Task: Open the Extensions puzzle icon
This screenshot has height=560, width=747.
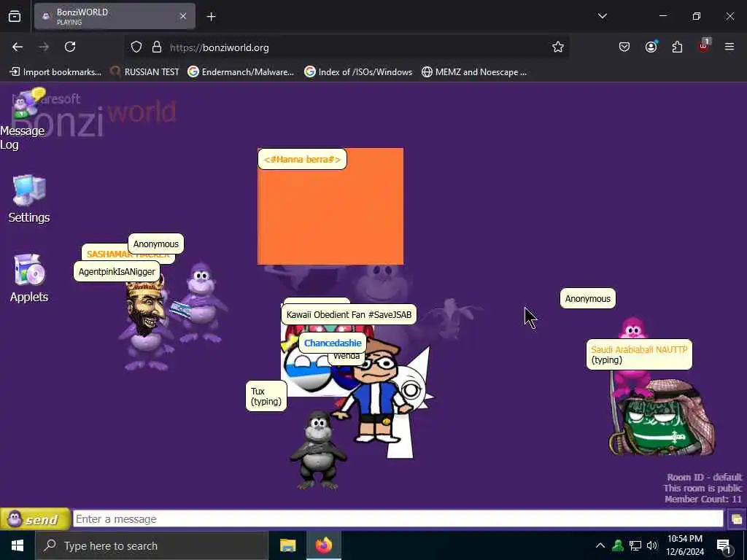Action: [x=677, y=47]
